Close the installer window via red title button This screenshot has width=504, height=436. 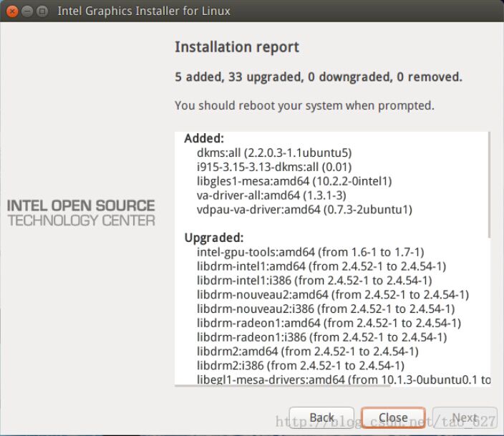click(x=12, y=11)
